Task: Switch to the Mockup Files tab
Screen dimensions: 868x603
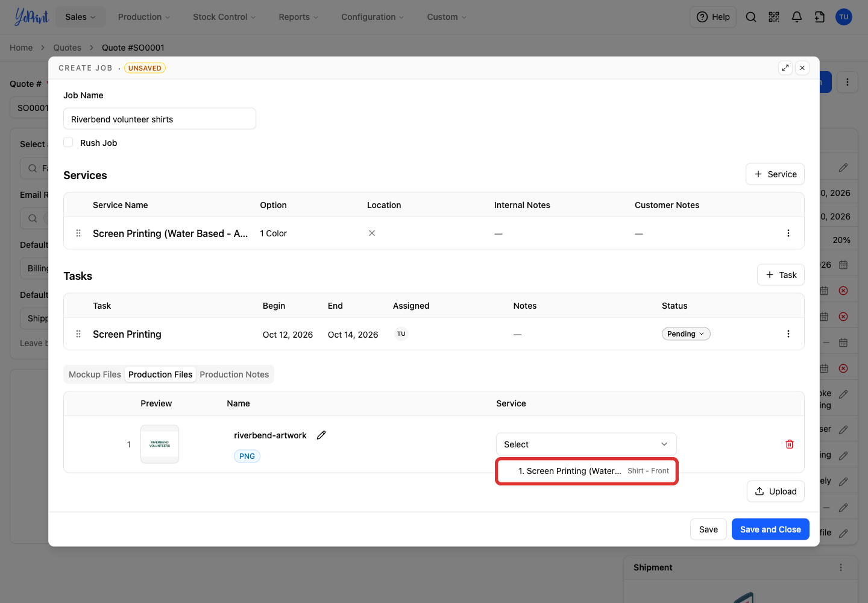Action: click(x=95, y=374)
